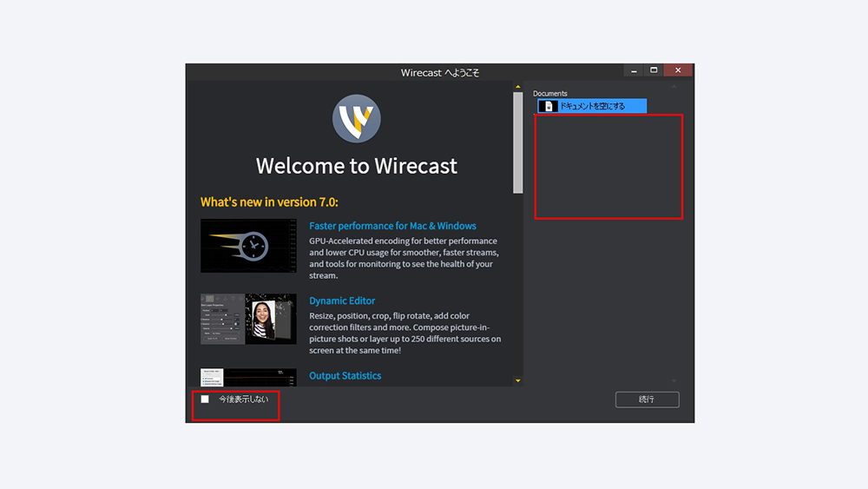
Task: Click the Documents list scroll down arrow
Action: click(674, 381)
